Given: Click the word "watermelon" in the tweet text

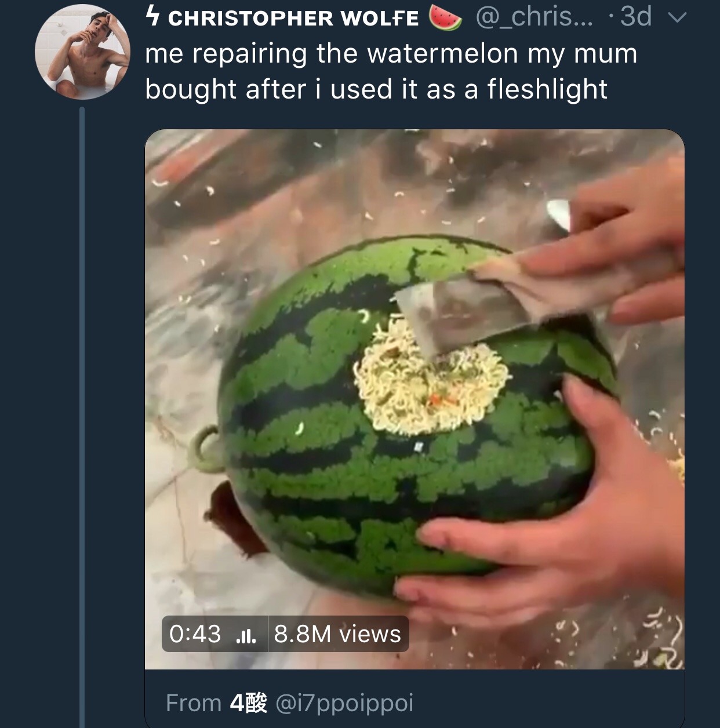Looking at the screenshot, I should tap(442, 54).
